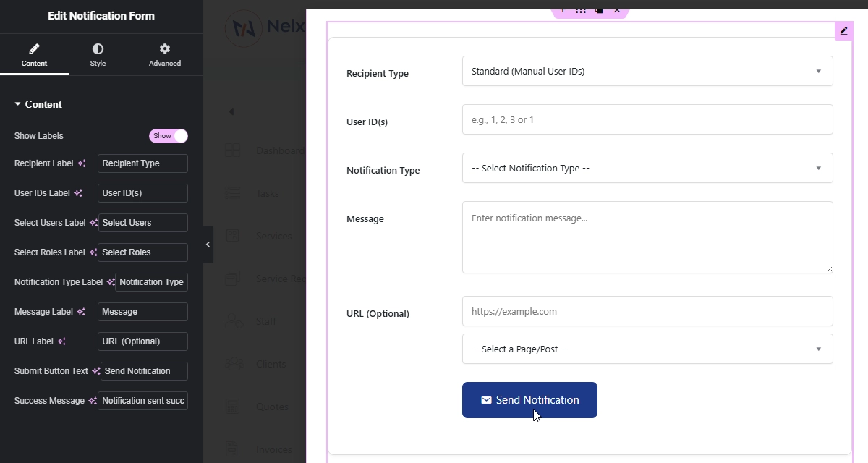Image resolution: width=868 pixels, height=463 pixels.
Task: Click the Send Notification button
Action: point(529,400)
